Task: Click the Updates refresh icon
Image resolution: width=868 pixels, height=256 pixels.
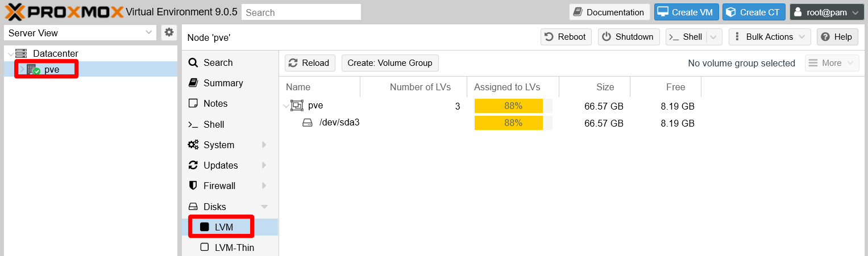Action: click(193, 165)
